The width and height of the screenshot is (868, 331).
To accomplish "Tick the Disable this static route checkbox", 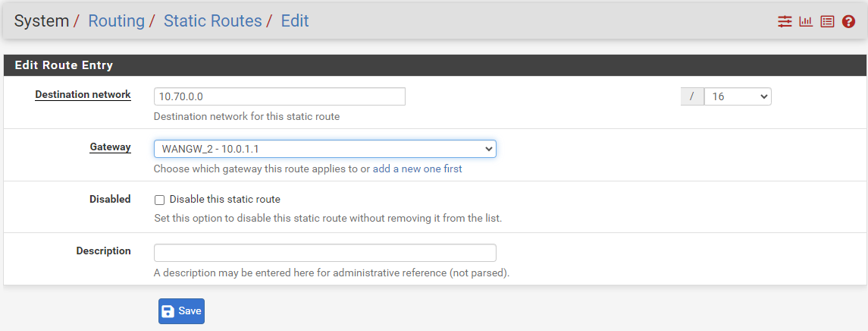I will [159, 200].
